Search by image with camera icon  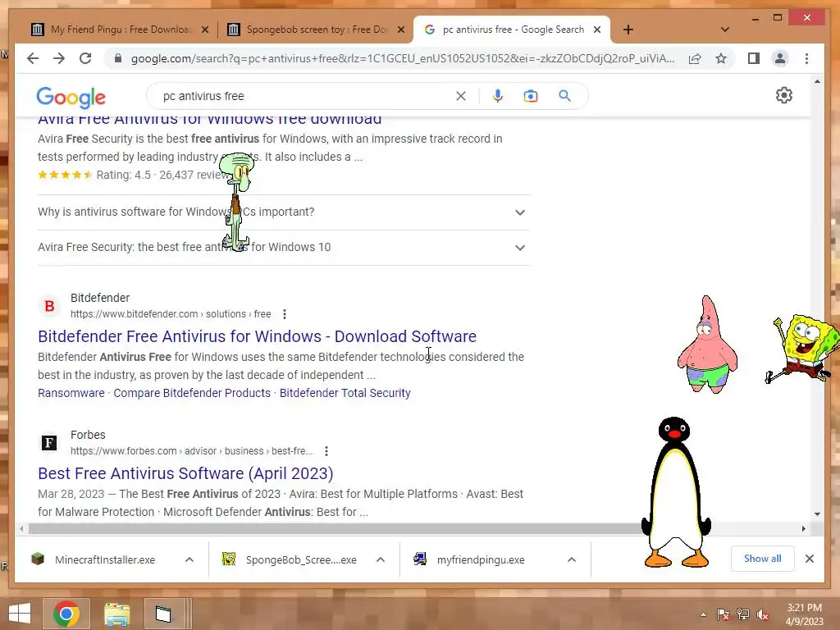pyautogui.click(x=531, y=96)
